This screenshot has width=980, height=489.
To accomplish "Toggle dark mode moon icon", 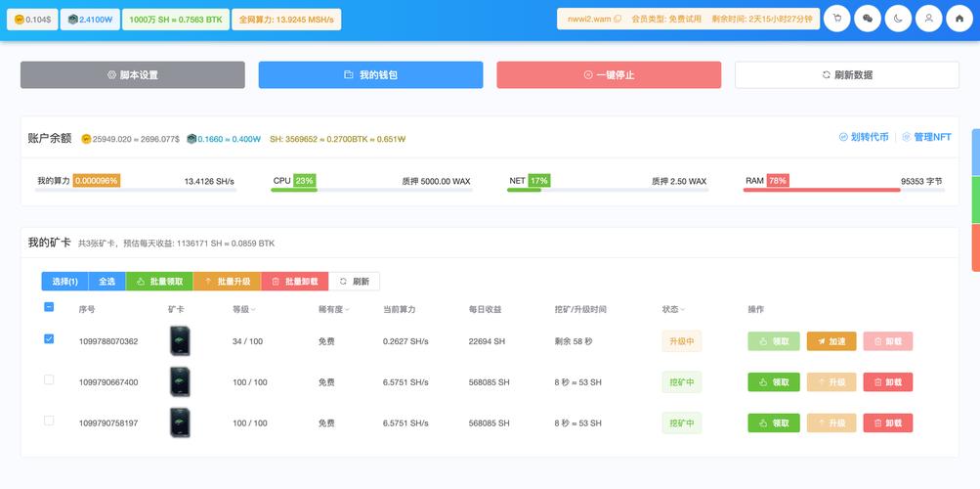I will coord(898,19).
